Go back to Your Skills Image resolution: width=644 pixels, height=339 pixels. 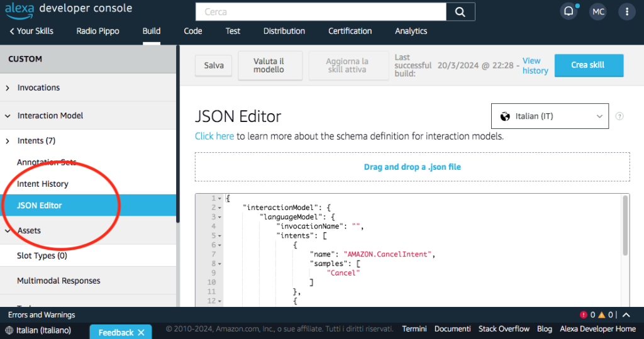(x=31, y=31)
